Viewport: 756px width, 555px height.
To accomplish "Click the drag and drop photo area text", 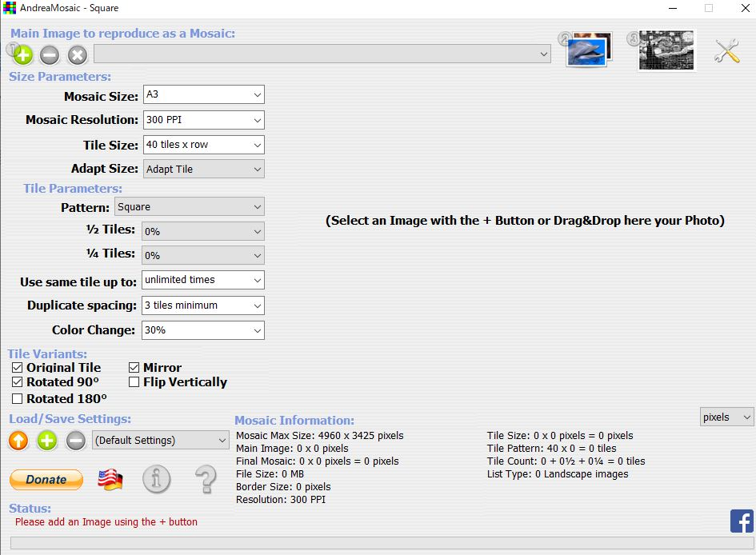I will 525,221.
